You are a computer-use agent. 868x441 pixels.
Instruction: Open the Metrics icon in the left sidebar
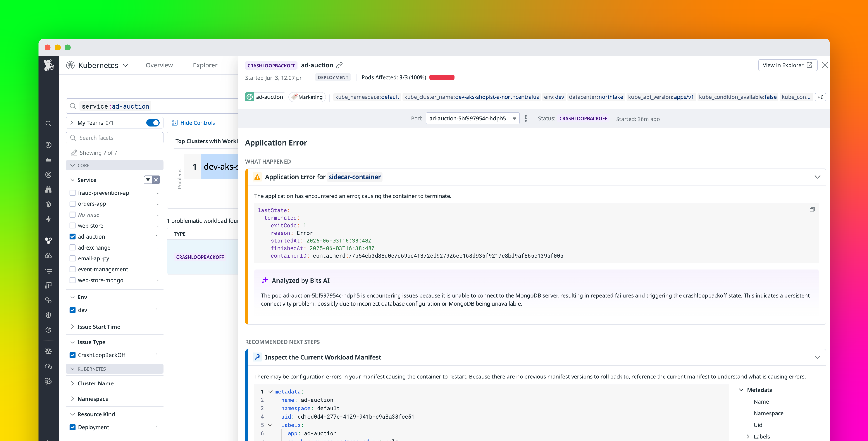(48, 160)
